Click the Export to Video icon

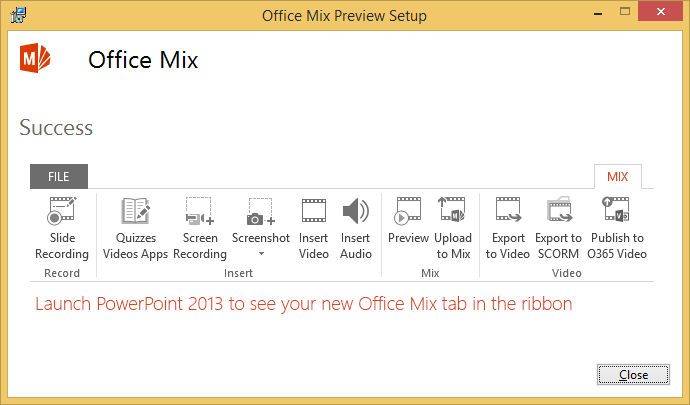tap(508, 212)
